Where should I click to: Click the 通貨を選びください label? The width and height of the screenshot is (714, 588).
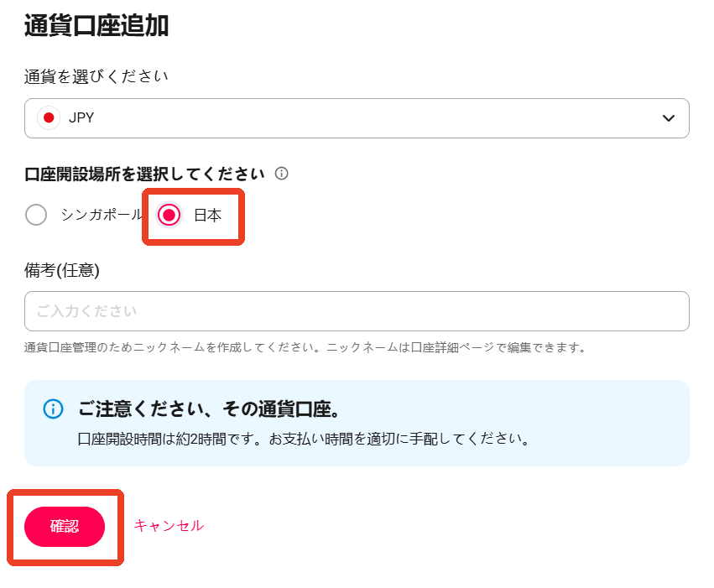click(x=96, y=76)
